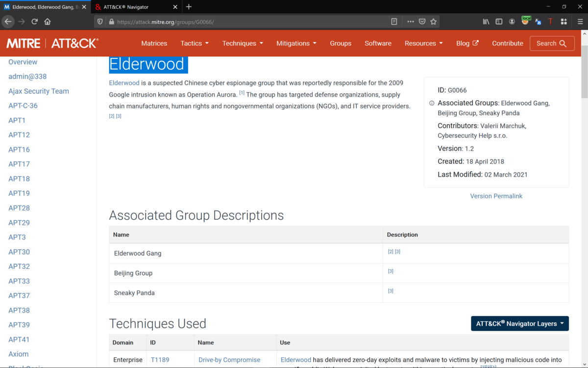Viewport: 588px width, 368px height.
Task: Open the Software page
Action: click(x=378, y=43)
